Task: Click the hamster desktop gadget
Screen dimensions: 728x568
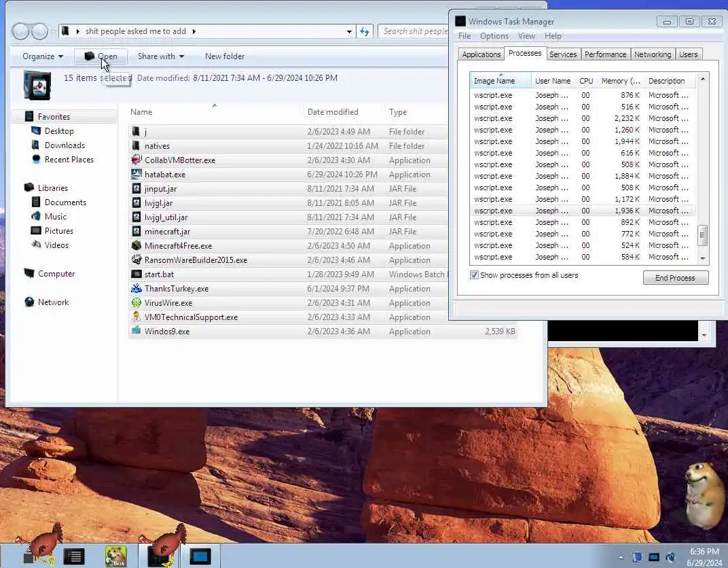Action: [x=704, y=495]
